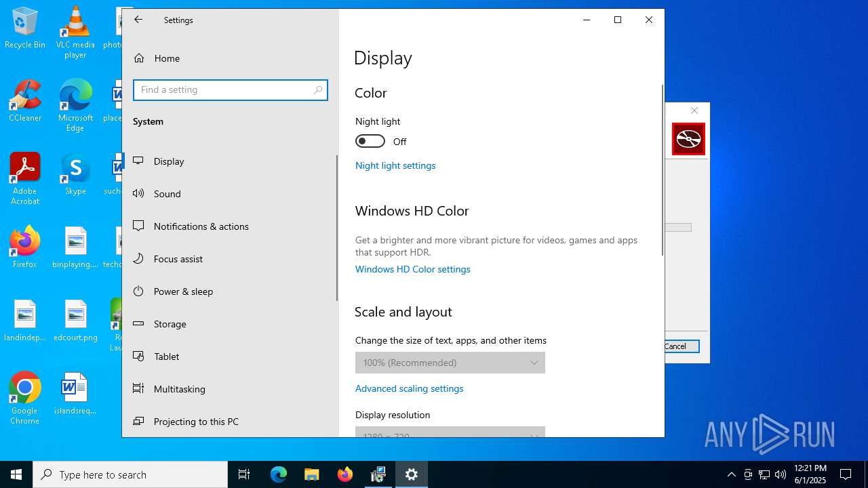Open Windows HD Color settings link
The image size is (868, 488).
tap(412, 269)
